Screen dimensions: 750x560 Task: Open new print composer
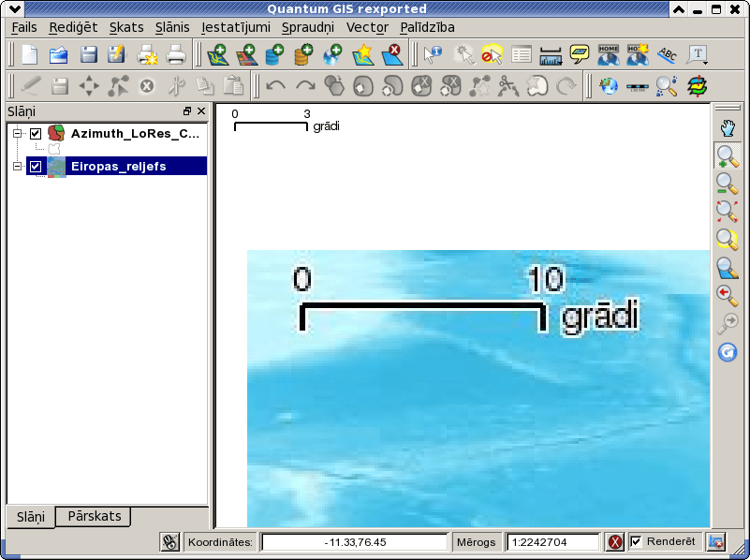click(147, 54)
